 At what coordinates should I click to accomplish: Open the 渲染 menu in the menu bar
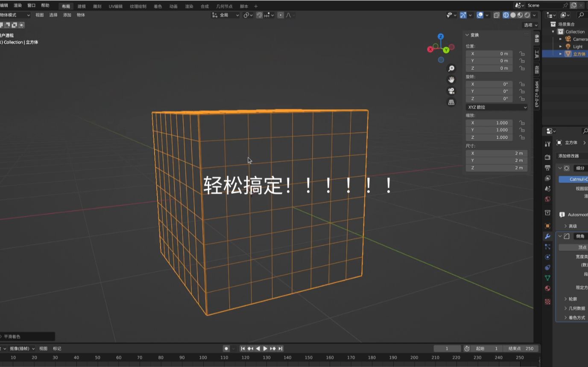click(x=17, y=6)
